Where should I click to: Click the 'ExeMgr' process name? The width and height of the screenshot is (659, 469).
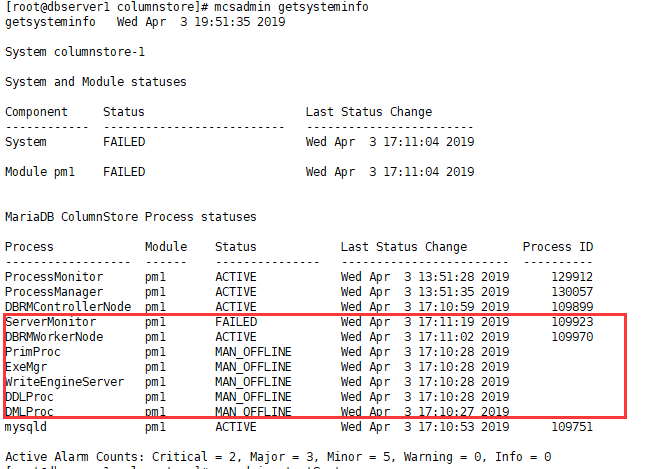click(26, 367)
